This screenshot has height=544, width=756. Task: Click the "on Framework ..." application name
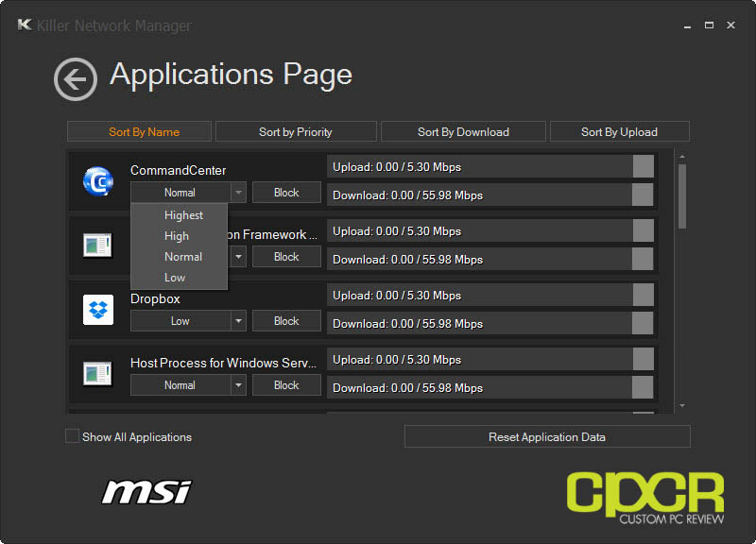click(272, 234)
